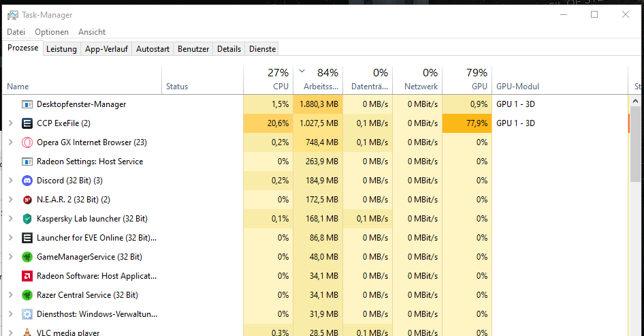Expand the Kaspersky Lab launcher group
Viewport: 644px width, 336px height.
[x=11, y=219]
